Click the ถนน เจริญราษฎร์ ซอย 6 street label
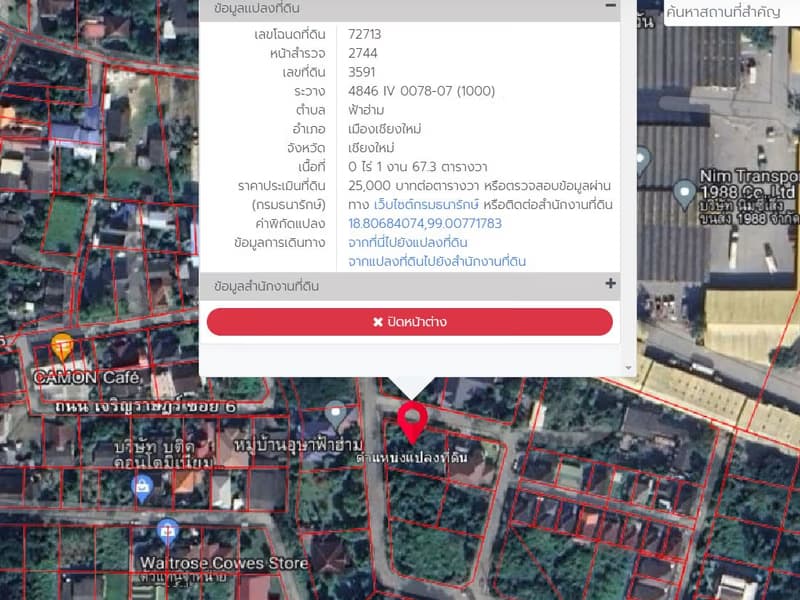The image size is (800, 600). coord(146,407)
